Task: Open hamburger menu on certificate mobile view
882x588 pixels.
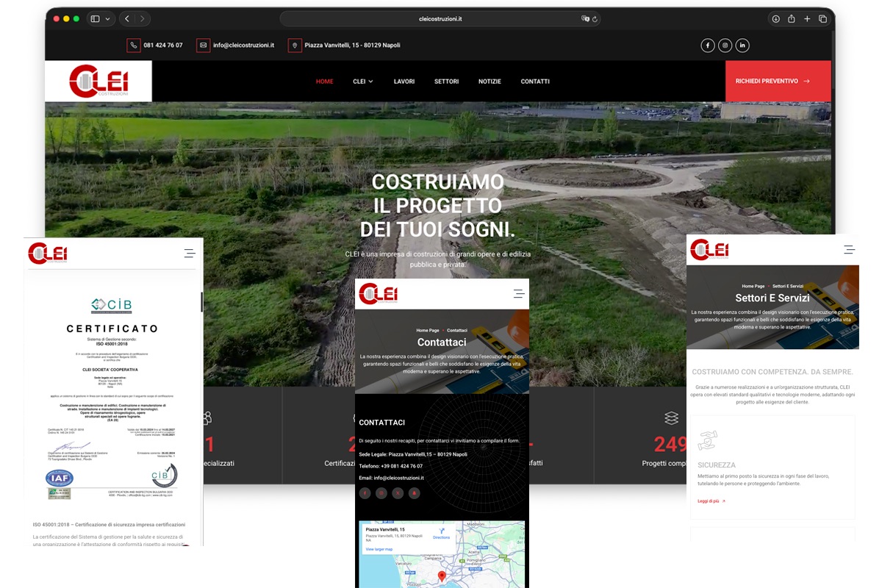Action: coord(190,254)
